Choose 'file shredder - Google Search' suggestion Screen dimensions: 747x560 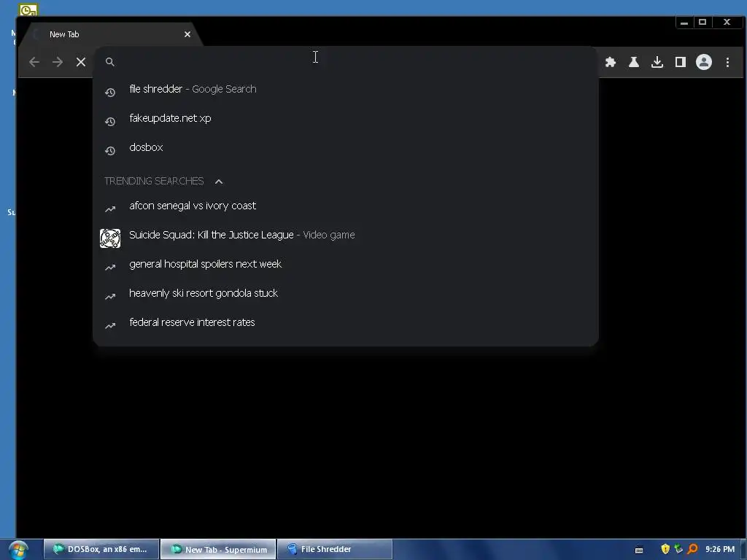(x=345, y=89)
